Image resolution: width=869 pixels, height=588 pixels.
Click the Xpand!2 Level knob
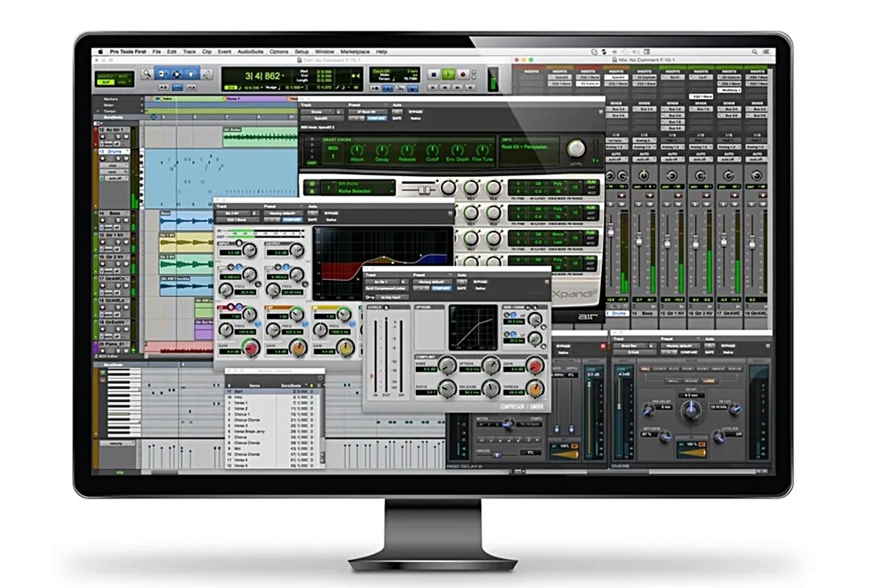click(x=576, y=149)
